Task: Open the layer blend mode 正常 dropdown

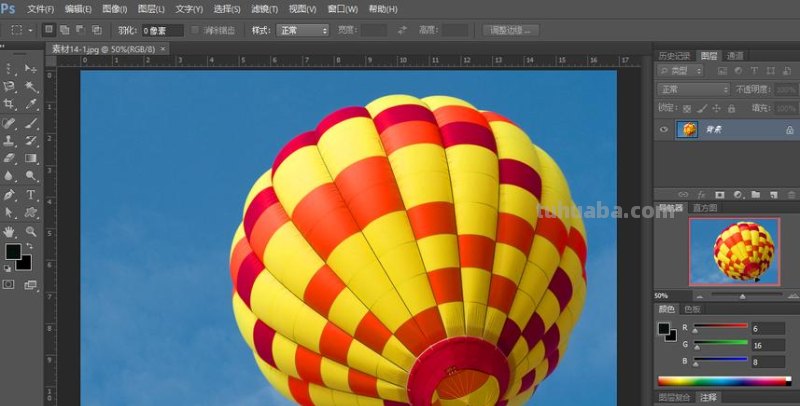Action: [695, 89]
